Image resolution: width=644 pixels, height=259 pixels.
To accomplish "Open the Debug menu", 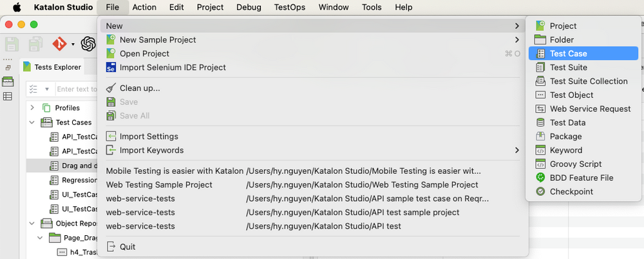I will click(249, 7).
